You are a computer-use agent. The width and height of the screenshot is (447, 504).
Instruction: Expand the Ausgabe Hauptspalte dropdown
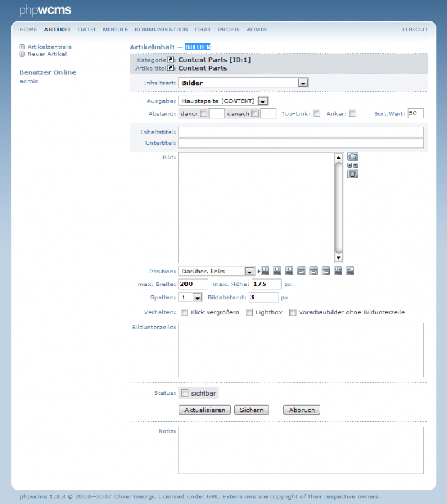click(x=263, y=101)
